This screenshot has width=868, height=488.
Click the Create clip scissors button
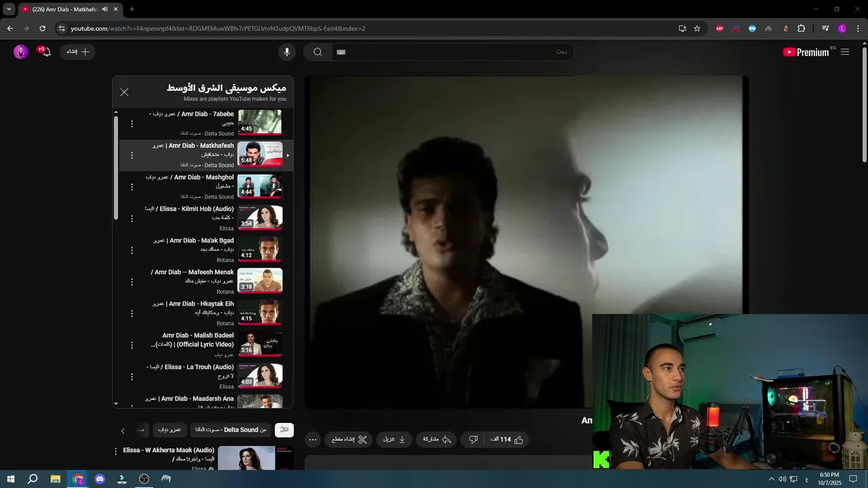tap(349, 440)
